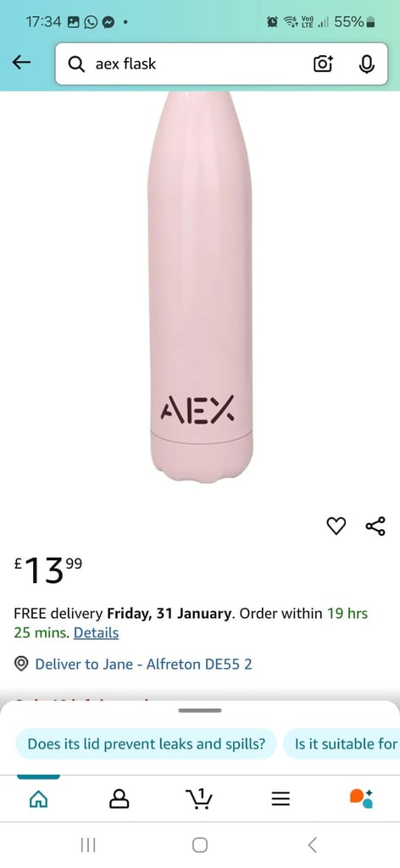Image resolution: width=400 pixels, height=868 pixels.
Task: Select the 'Is it suitable for' suggestion
Action: tap(342, 743)
